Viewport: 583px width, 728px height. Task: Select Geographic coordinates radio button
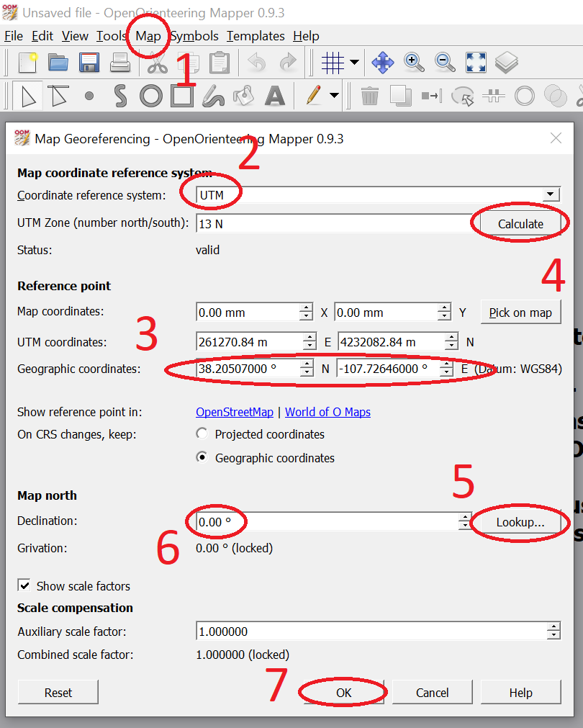point(202,458)
